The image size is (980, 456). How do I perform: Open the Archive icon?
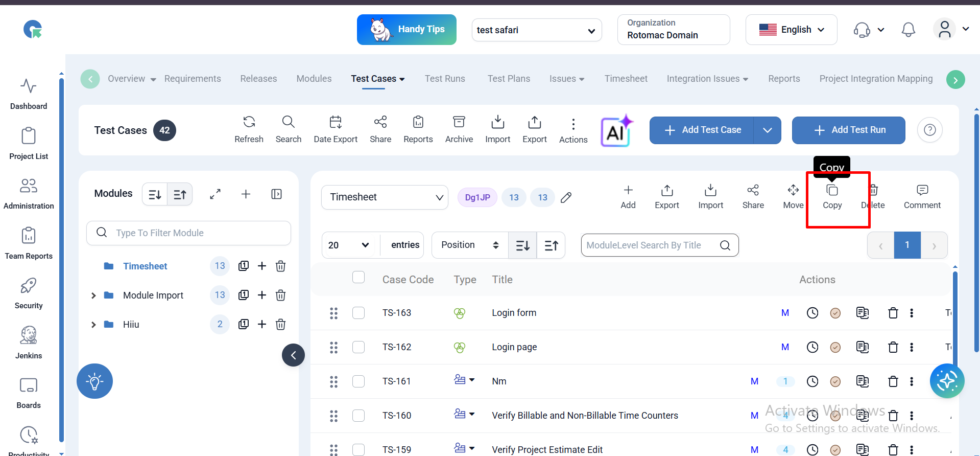pyautogui.click(x=459, y=123)
